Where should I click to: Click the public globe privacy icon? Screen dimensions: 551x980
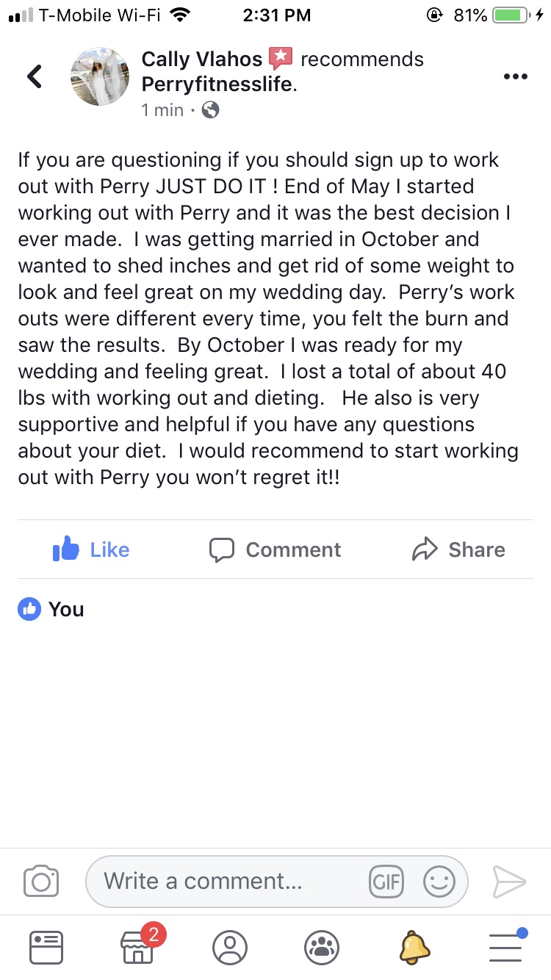[211, 110]
